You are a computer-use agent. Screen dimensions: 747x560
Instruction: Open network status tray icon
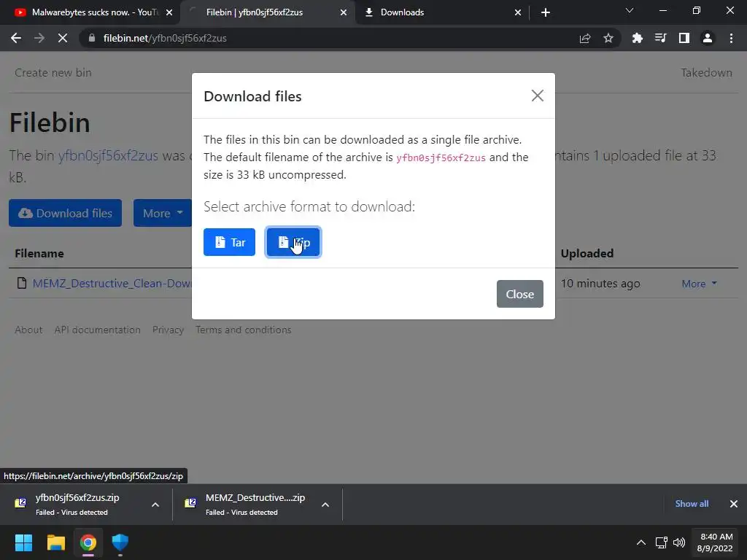pos(661,542)
